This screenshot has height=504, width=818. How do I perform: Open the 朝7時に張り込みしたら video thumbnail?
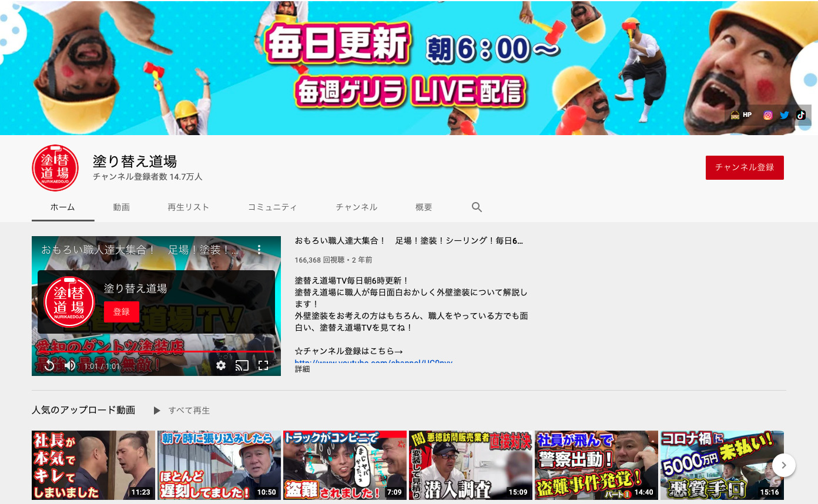point(219,465)
